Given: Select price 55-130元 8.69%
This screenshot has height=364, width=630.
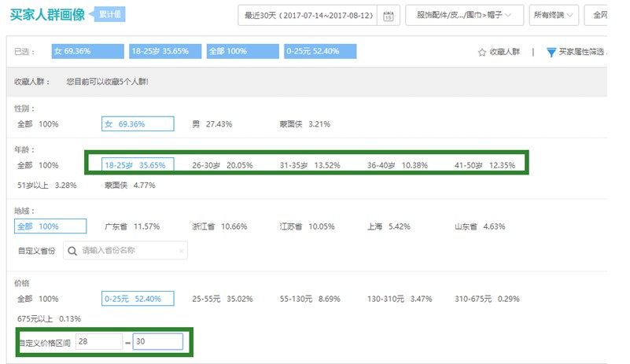Looking at the screenshot, I should pyautogui.click(x=310, y=299).
